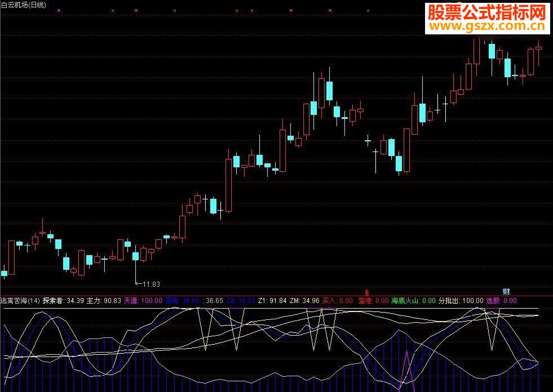Select the 11.83 low price arrow label
Image resolution: width=553 pixels, height=392 pixels.
coord(148,284)
